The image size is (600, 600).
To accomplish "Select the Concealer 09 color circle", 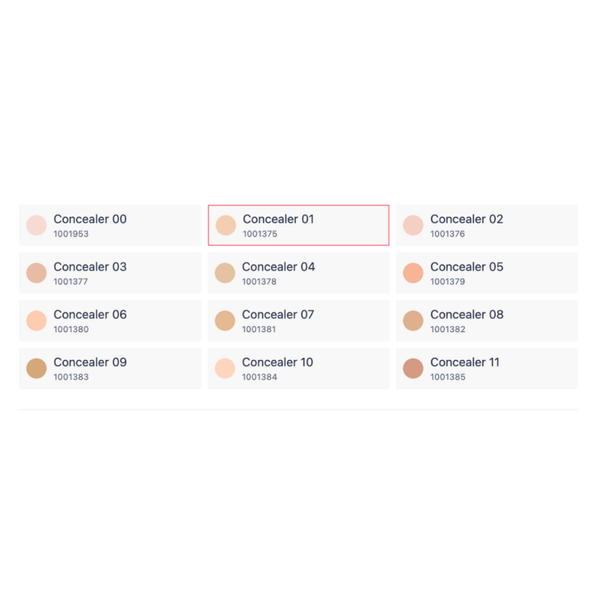I will tap(36, 369).
